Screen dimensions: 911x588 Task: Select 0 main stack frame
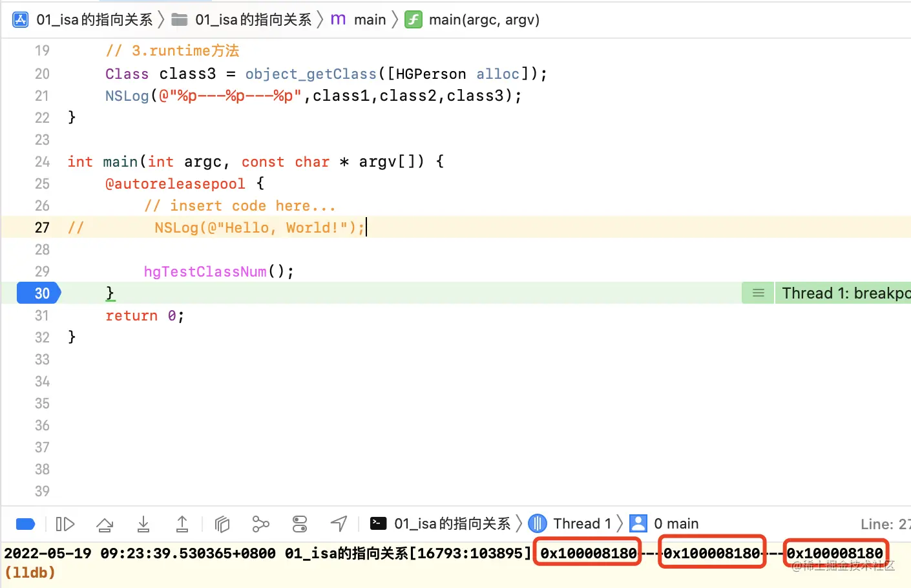[x=664, y=523]
